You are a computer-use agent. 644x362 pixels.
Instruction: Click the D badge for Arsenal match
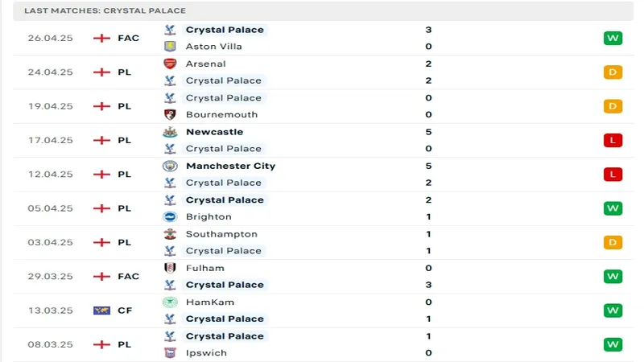tap(613, 72)
